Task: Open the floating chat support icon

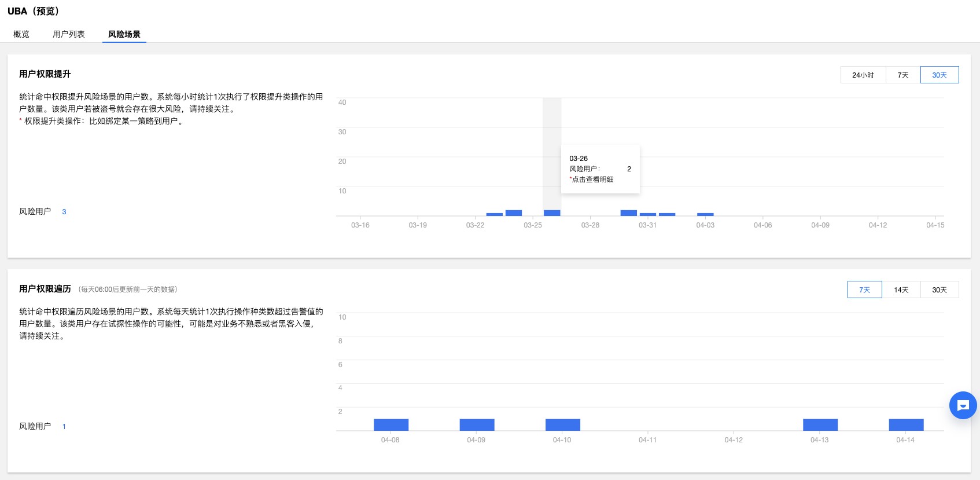Action: [963, 405]
